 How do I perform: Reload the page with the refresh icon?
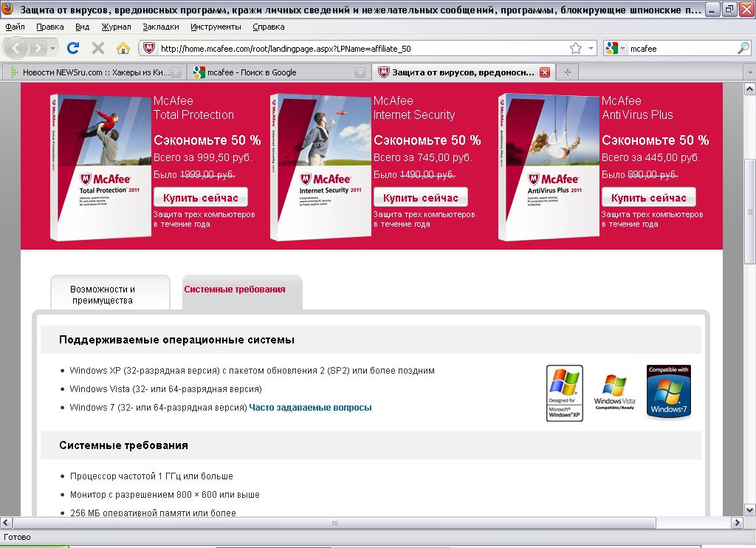point(73,48)
